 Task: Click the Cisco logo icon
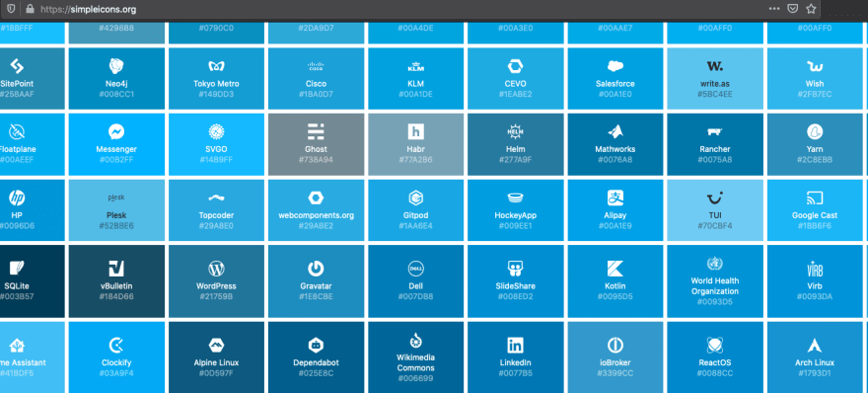coord(316,66)
